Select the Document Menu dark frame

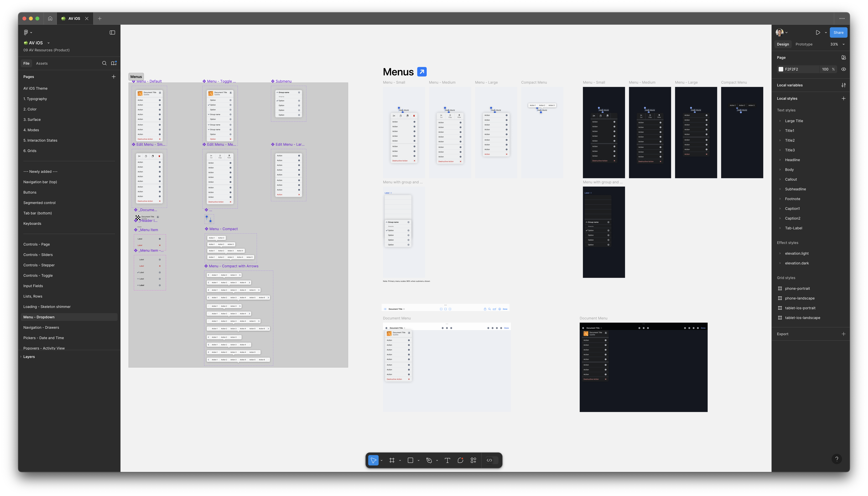click(643, 367)
